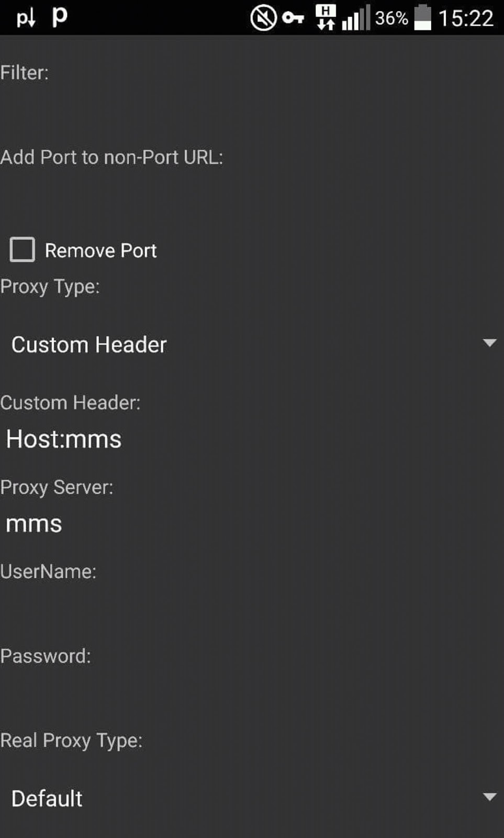504x838 pixels.
Task: Enable the Remove Port checkbox
Action: coord(23,250)
